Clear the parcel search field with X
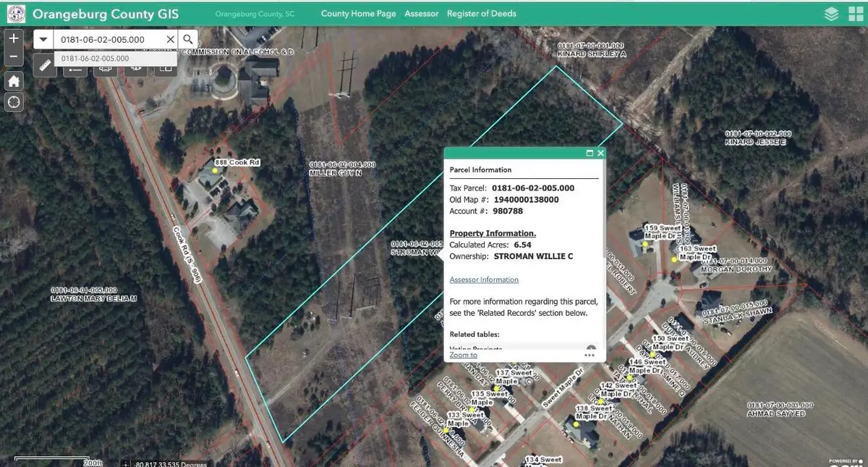The height and width of the screenshot is (467, 868). [x=171, y=39]
